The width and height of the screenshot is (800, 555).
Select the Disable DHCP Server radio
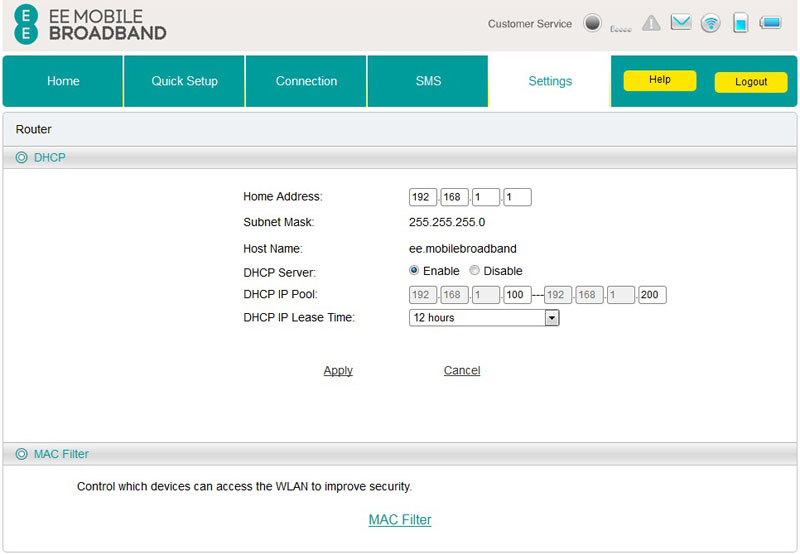[x=474, y=270]
